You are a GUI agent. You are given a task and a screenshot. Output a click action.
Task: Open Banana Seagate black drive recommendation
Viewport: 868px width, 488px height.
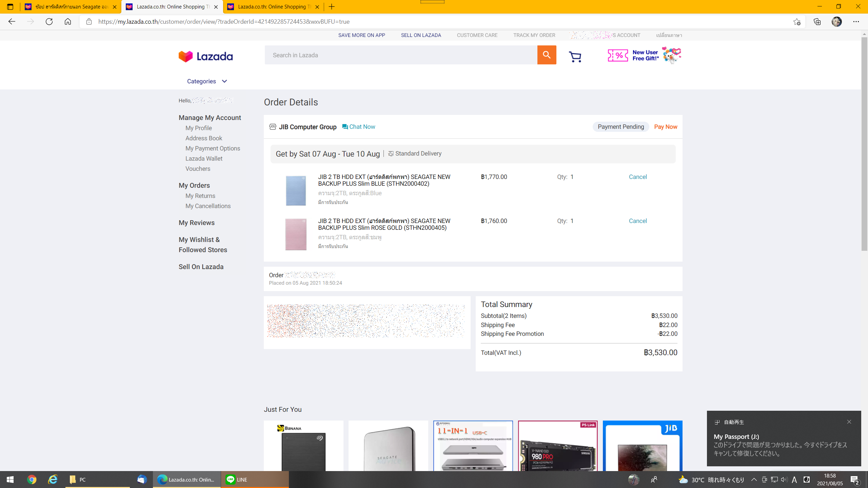coord(303,446)
